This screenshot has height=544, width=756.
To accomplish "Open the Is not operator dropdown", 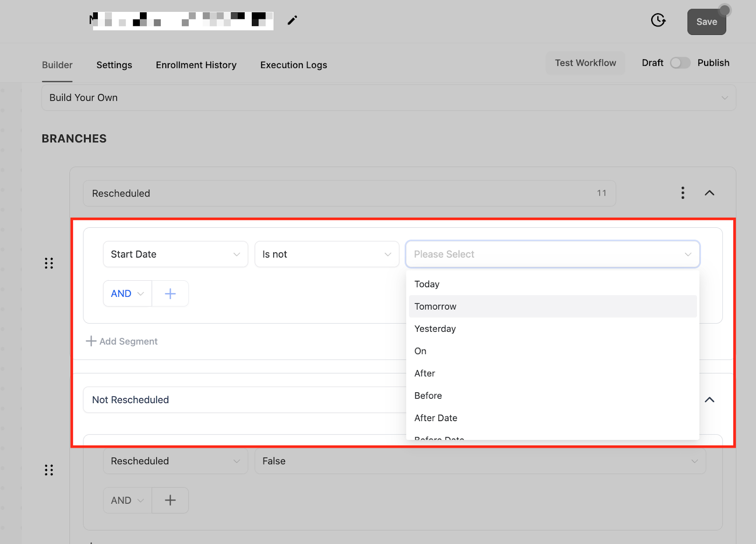I will pos(327,254).
